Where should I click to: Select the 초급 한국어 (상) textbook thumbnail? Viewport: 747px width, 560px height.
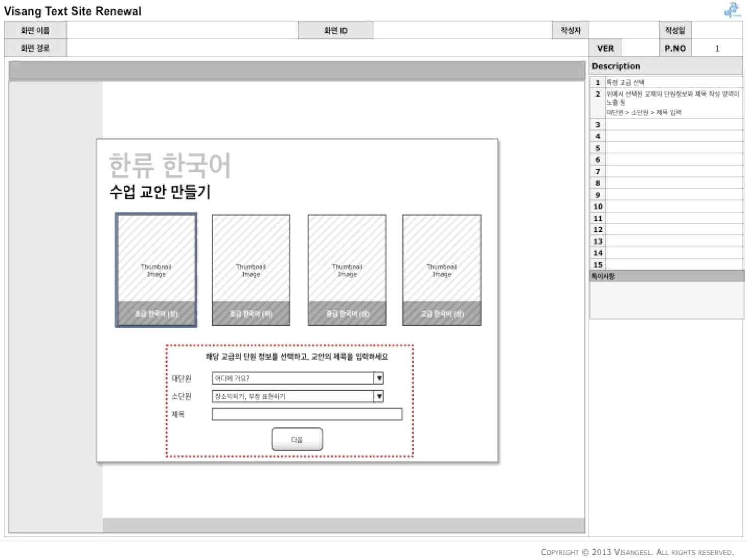pos(156,270)
